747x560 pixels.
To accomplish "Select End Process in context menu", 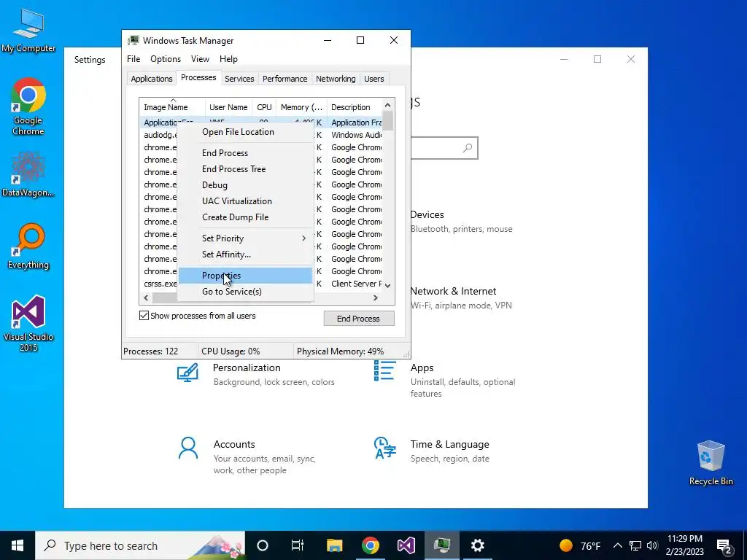I will 245,153.
